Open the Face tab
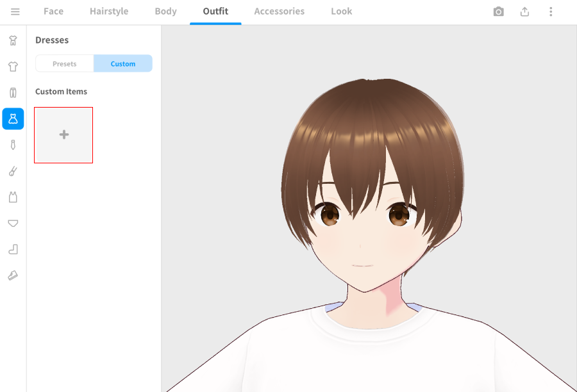 [53, 12]
